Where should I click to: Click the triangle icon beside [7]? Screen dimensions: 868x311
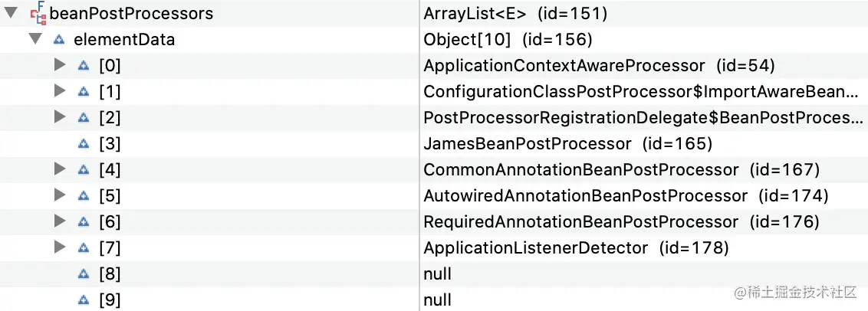pyautogui.click(x=84, y=248)
